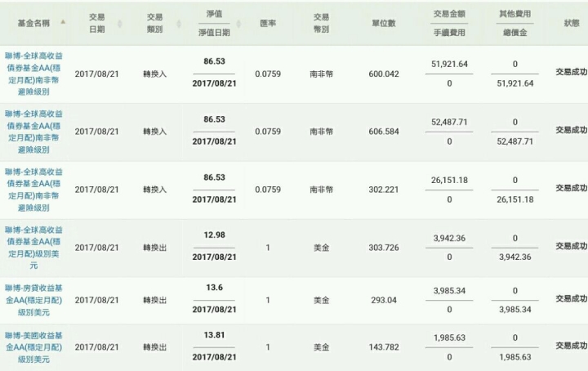Viewport: 588px width, 371px height.
Task: Click the 交易金額 header label
Action: 449,14
